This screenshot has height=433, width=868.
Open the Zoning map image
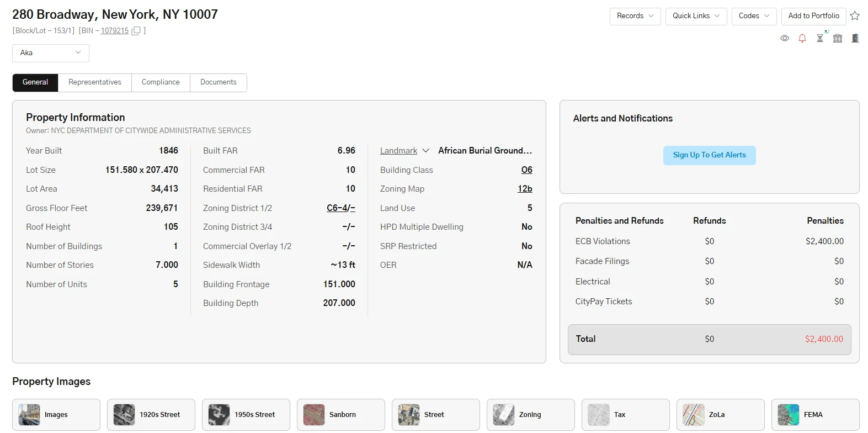click(x=531, y=415)
